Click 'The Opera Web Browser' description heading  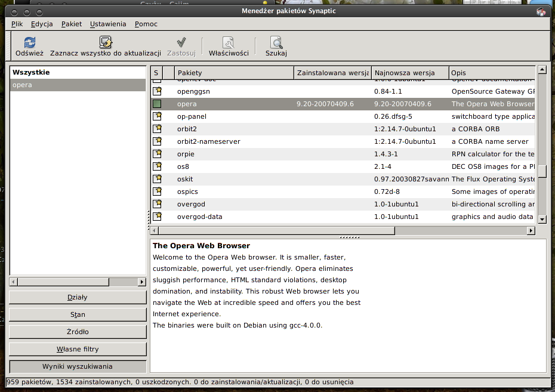click(x=201, y=246)
